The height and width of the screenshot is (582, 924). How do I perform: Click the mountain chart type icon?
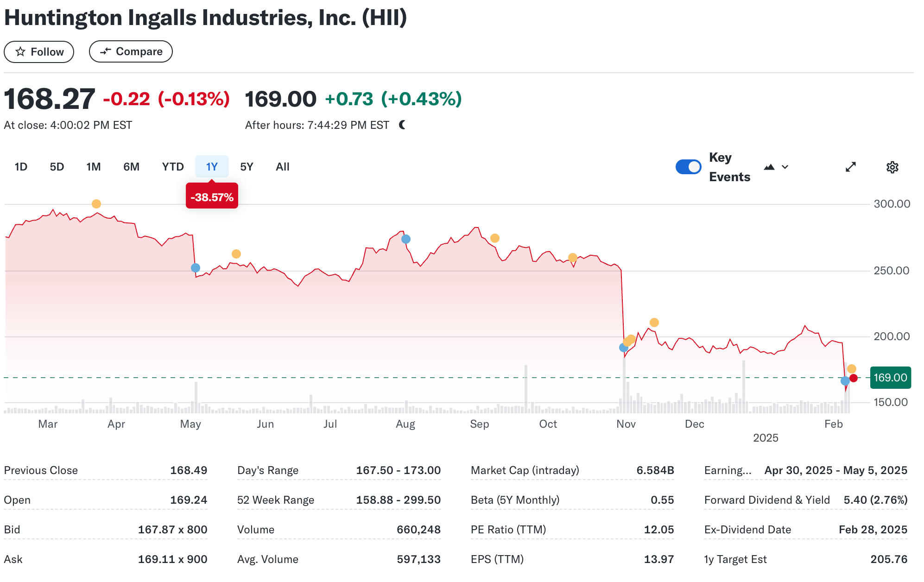[x=769, y=167]
